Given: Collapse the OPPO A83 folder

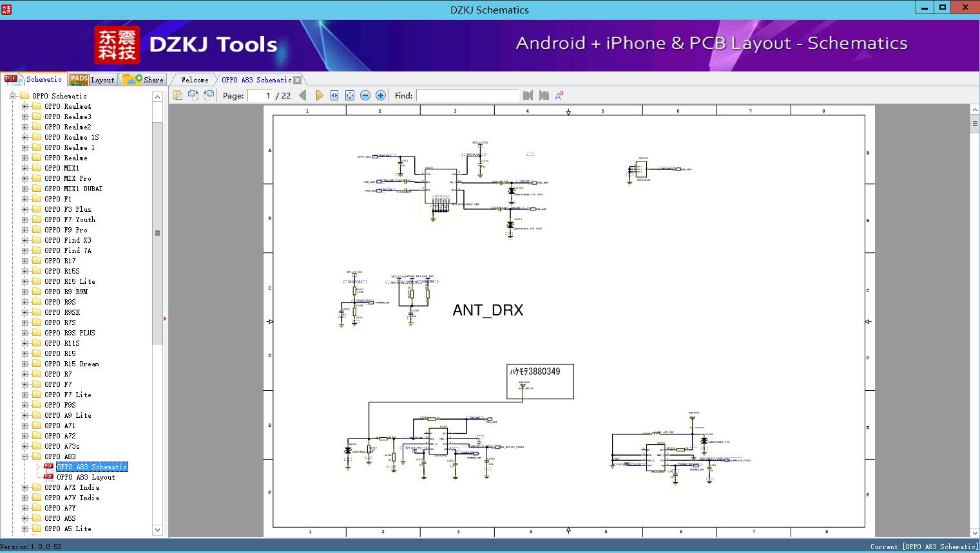Looking at the screenshot, I should coord(24,456).
